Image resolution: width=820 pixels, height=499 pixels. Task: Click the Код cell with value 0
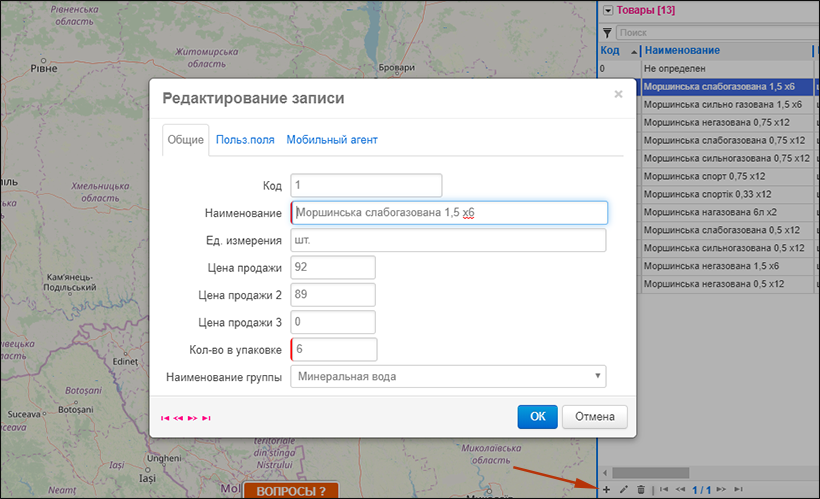[620, 69]
